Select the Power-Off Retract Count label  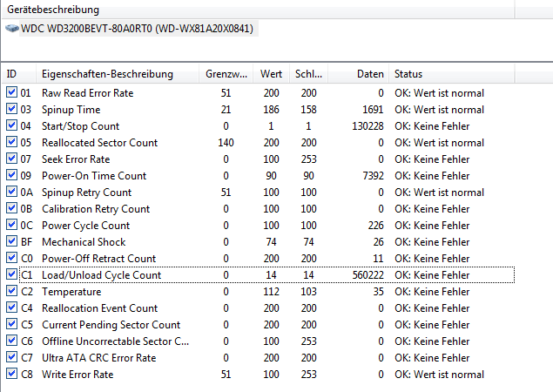click(x=98, y=259)
